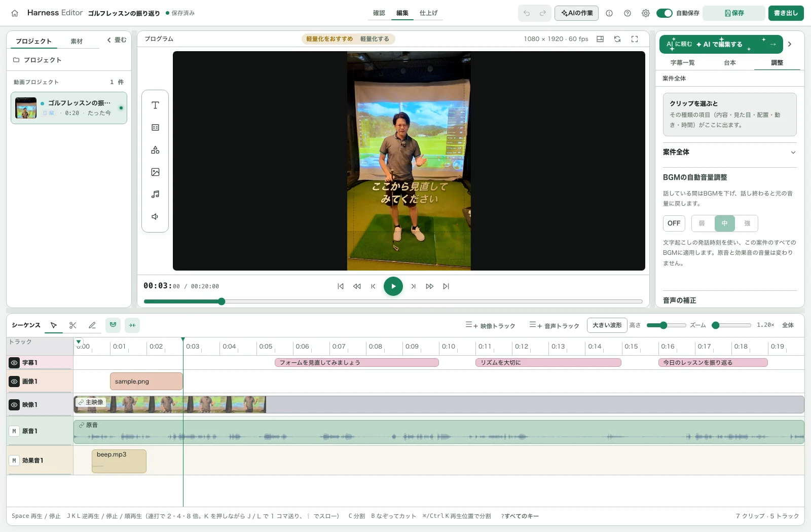Hide the 映像1 track with eye icon

click(x=14, y=405)
